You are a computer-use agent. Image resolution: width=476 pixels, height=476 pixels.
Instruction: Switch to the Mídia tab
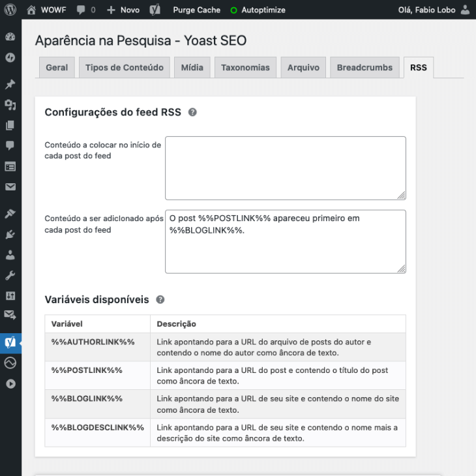point(192,67)
